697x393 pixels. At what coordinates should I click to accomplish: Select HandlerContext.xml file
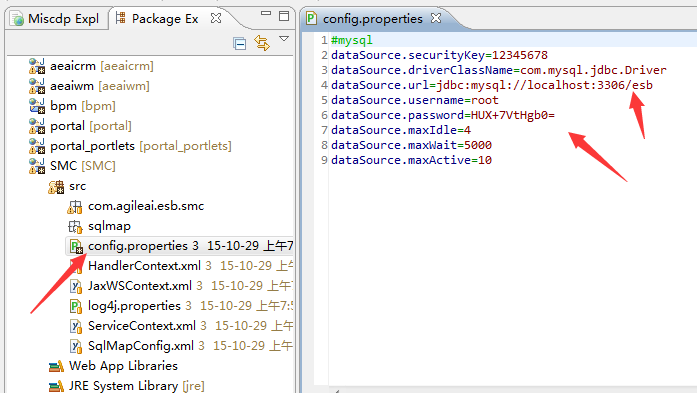coord(144,266)
